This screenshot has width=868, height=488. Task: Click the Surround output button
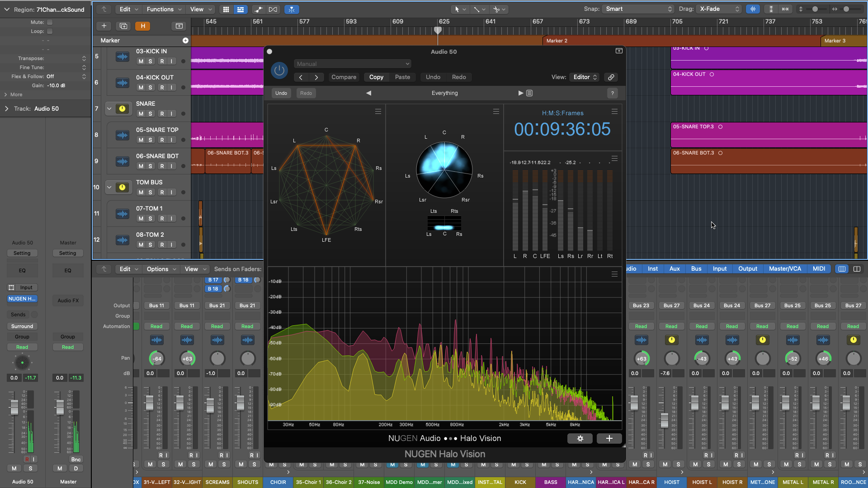pyautogui.click(x=22, y=326)
